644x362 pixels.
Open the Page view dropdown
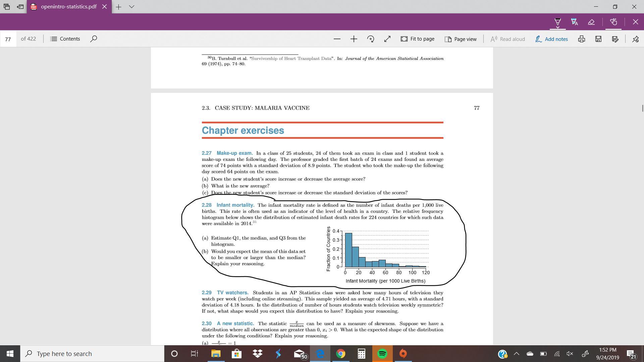point(461,39)
